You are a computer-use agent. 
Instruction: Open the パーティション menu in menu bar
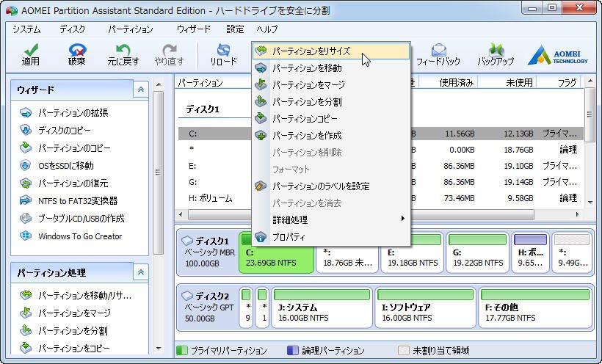coord(131,29)
